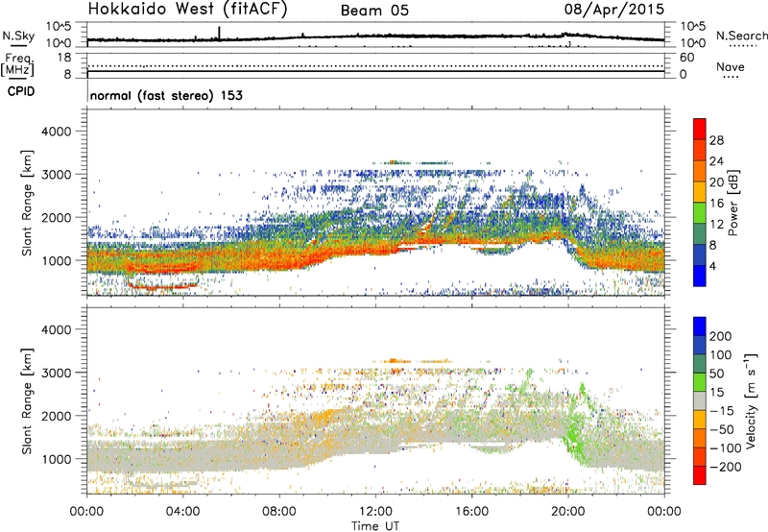Click the velocity colorbar value '200'

(721, 336)
